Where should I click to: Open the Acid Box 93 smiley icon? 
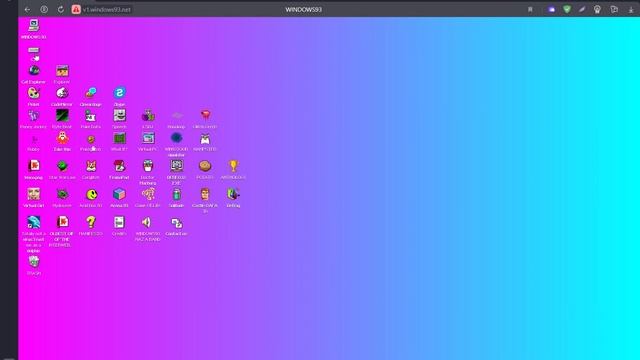[91, 194]
